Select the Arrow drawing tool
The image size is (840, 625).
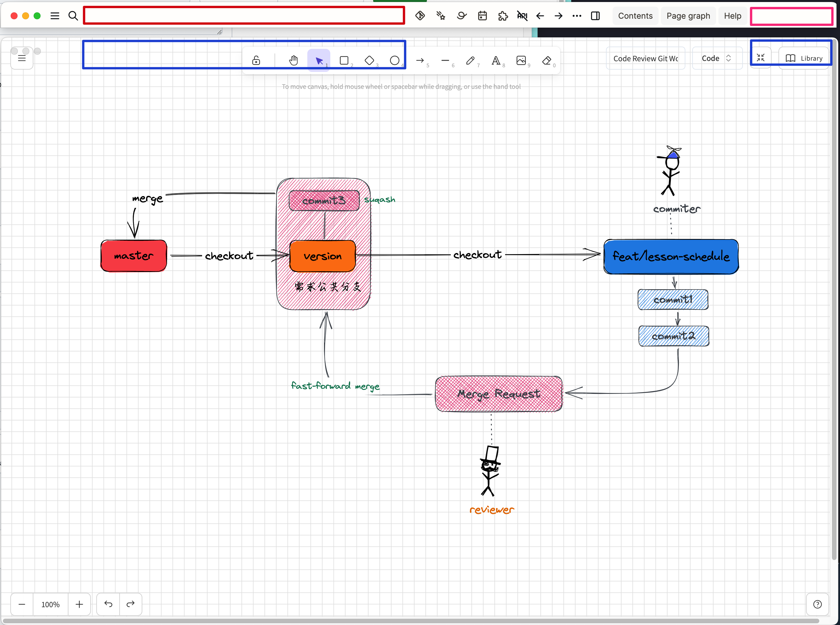tap(420, 60)
